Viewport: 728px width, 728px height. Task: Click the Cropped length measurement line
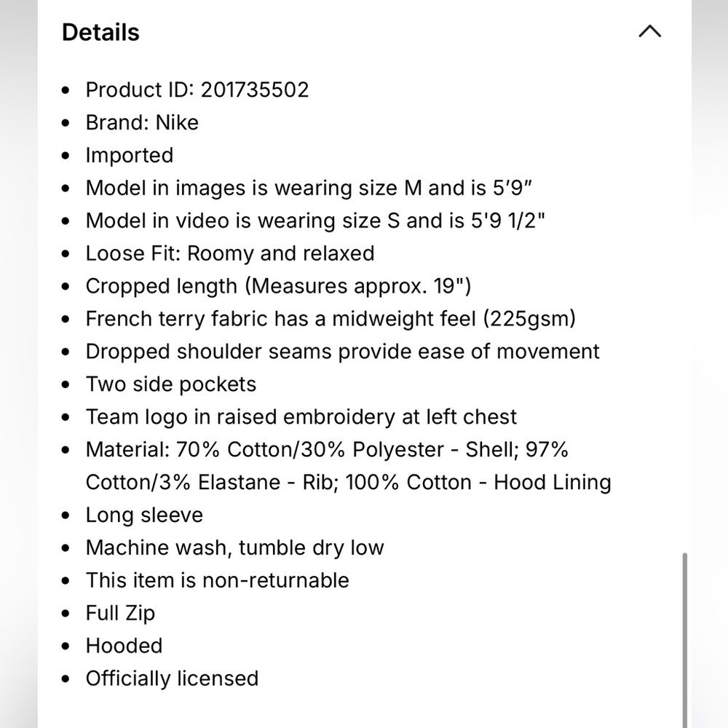pyautogui.click(x=279, y=286)
